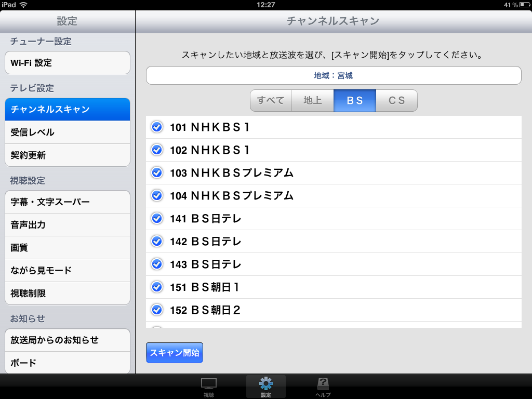Open 放送局からのお知らせ
Viewport: 532px width, 399px height.
68,340
